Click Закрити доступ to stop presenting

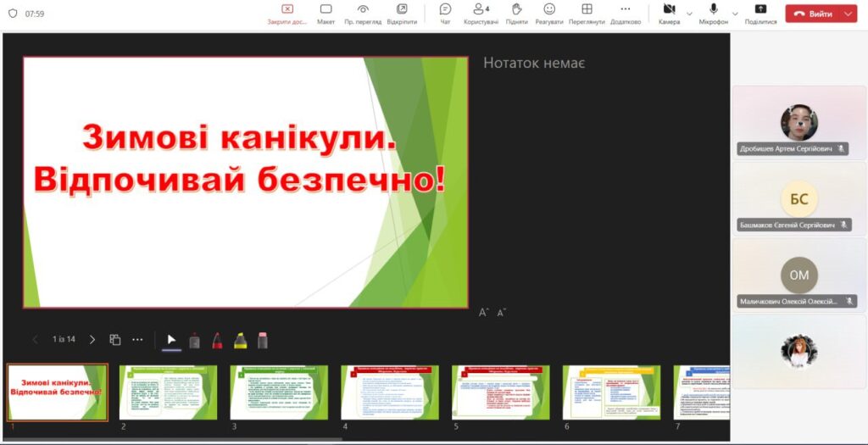(287, 13)
